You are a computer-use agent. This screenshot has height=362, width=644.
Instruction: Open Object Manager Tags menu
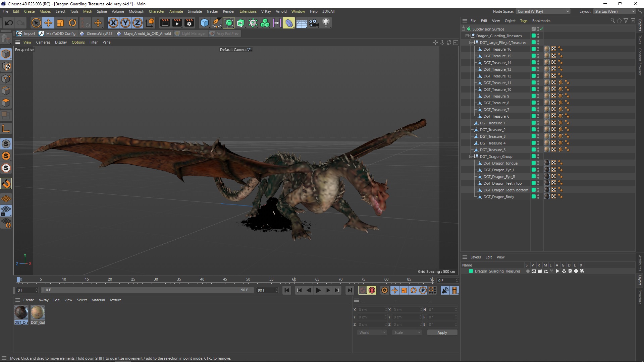coord(524,21)
